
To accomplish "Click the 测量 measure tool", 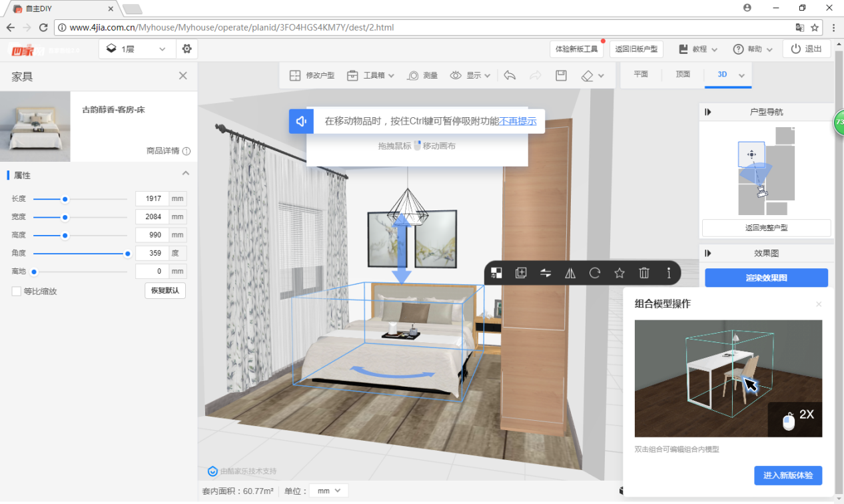I will (422, 75).
